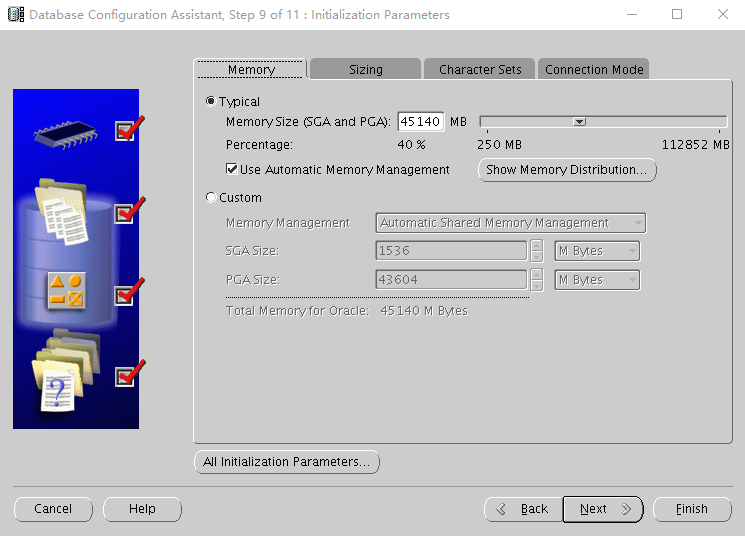
Task: Decrease SGA Size with down stepper arrow
Action: click(537, 257)
